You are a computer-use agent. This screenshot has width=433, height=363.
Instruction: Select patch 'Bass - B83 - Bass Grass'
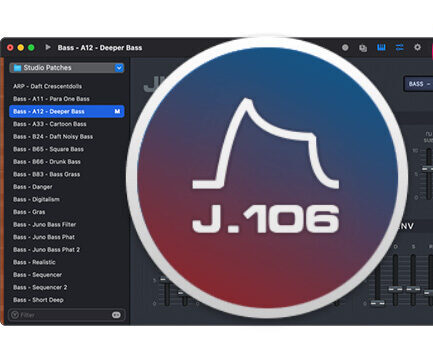click(47, 174)
